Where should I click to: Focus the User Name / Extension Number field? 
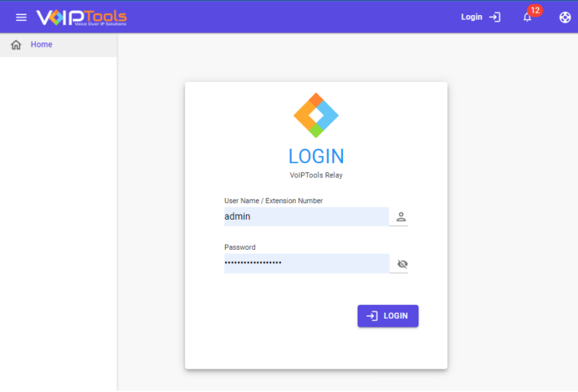pos(306,216)
